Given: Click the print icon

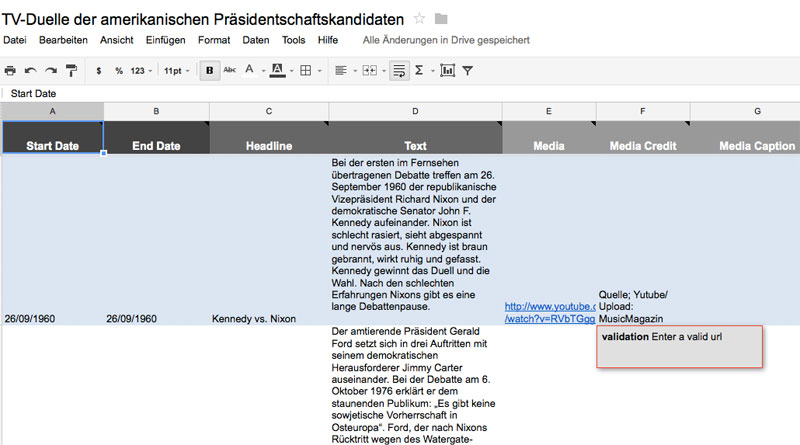Looking at the screenshot, I should click(10, 70).
